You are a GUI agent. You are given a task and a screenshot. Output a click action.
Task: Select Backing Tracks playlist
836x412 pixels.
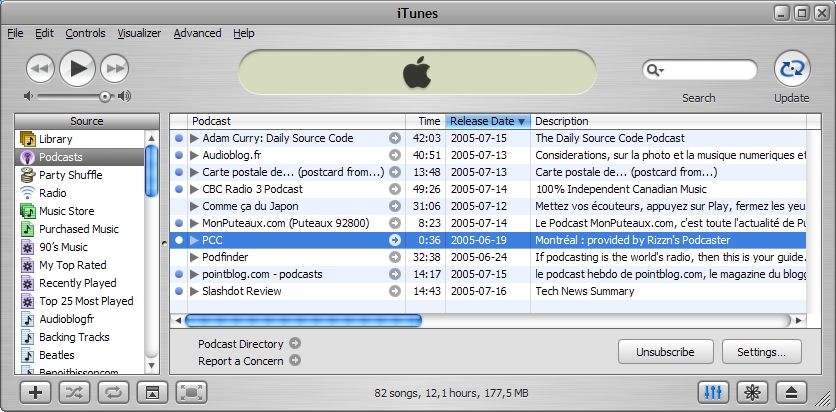click(80, 337)
